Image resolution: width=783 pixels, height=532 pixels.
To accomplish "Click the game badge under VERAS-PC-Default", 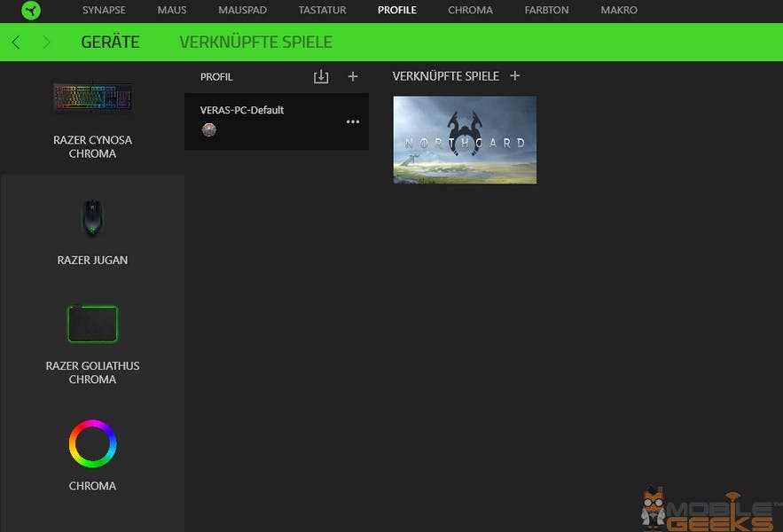I will 208,129.
